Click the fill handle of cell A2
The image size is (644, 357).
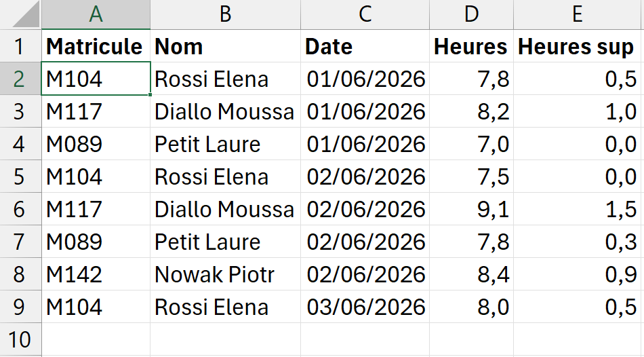click(150, 94)
